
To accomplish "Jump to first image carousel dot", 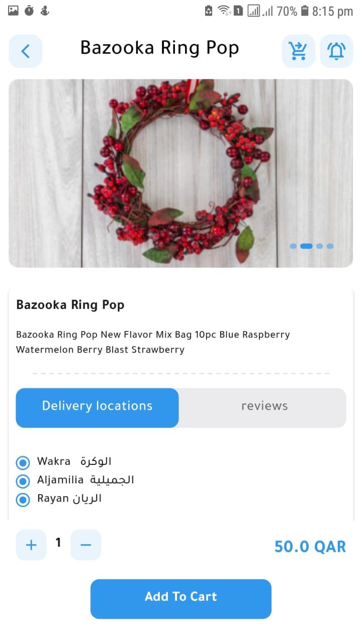I will point(293,246).
